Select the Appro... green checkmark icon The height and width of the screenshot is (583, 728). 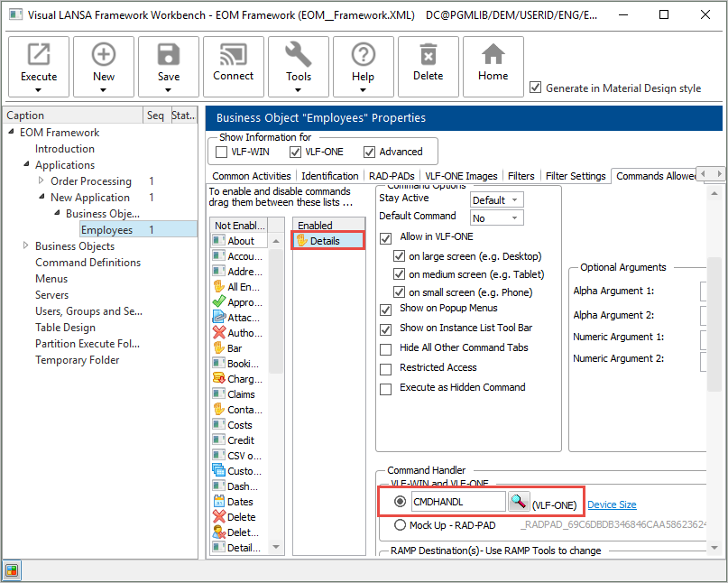[x=218, y=302]
